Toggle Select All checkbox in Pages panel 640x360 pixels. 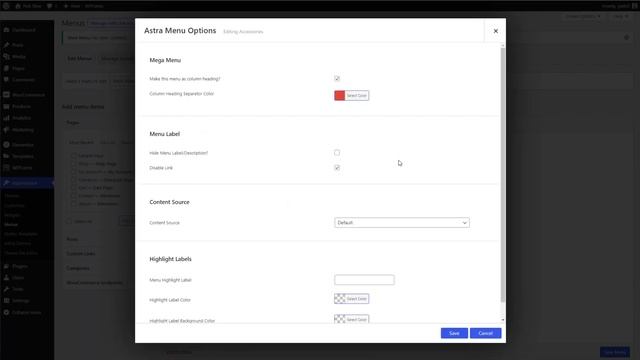tap(69, 221)
